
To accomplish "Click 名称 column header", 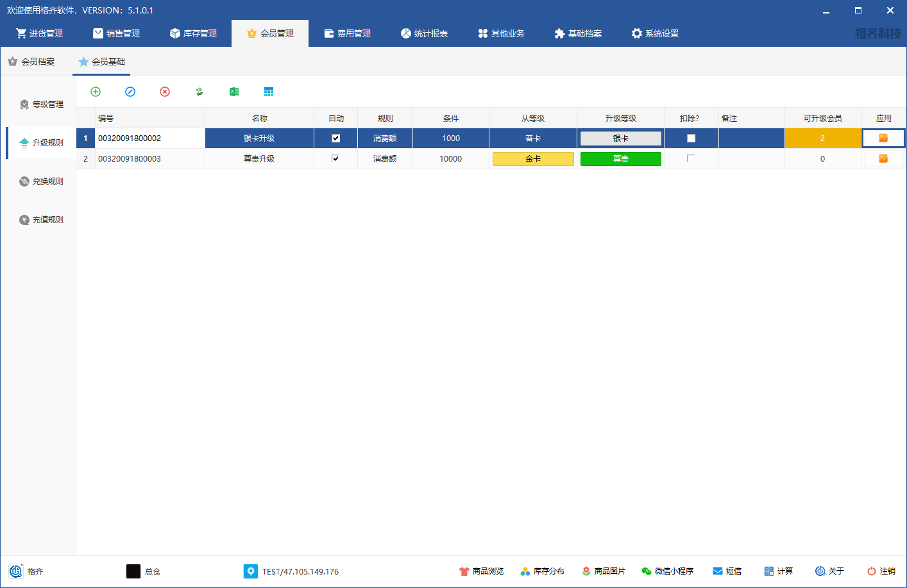I will [x=259, y=118].
